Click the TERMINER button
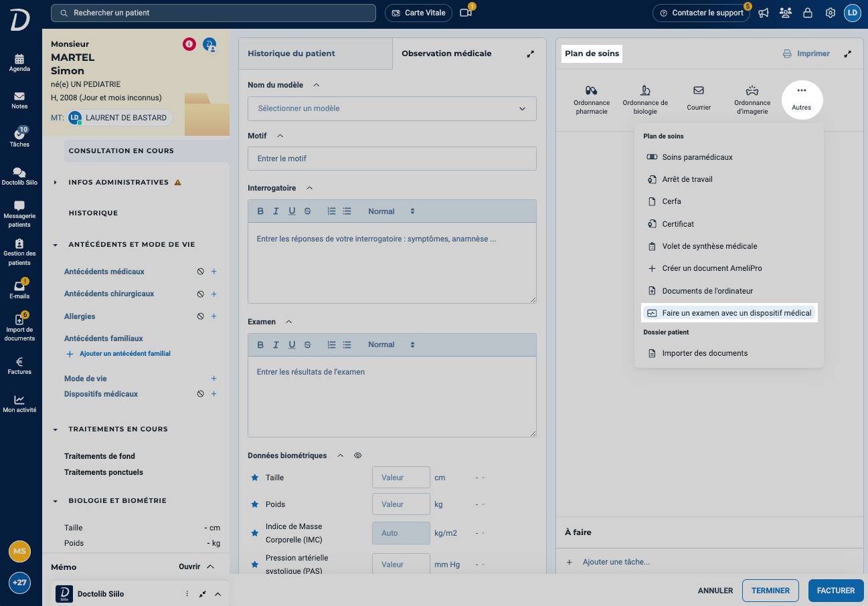This screenshot has width=868, height=606. coord(770,591)
